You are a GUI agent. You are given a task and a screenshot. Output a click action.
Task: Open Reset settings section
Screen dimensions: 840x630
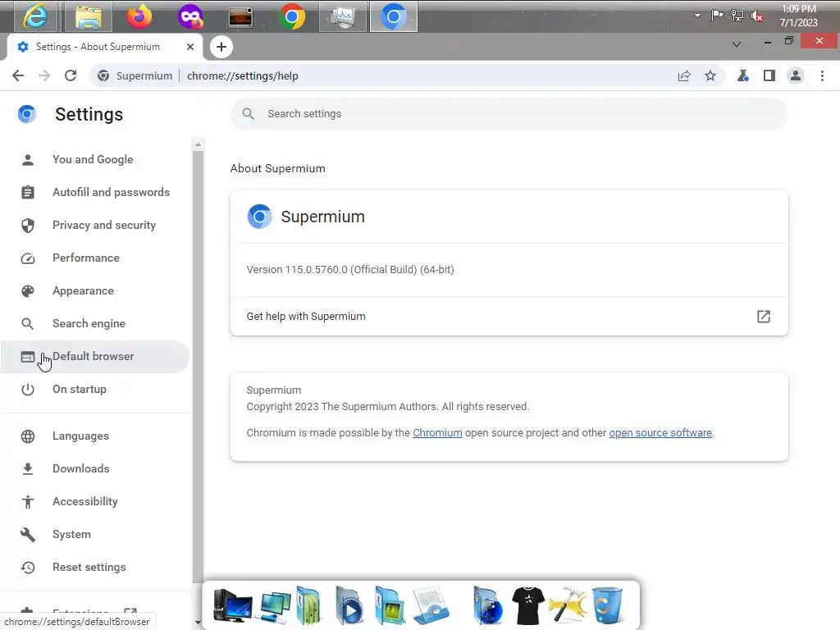[x=95, y=567]
